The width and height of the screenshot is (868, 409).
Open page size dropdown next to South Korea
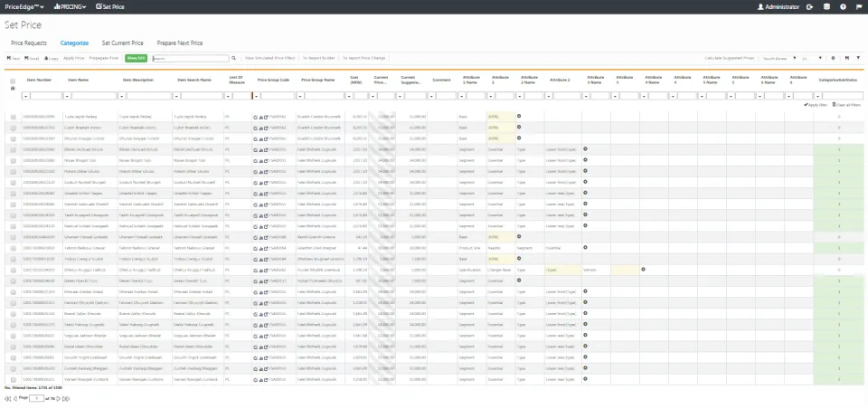(812, 58)
